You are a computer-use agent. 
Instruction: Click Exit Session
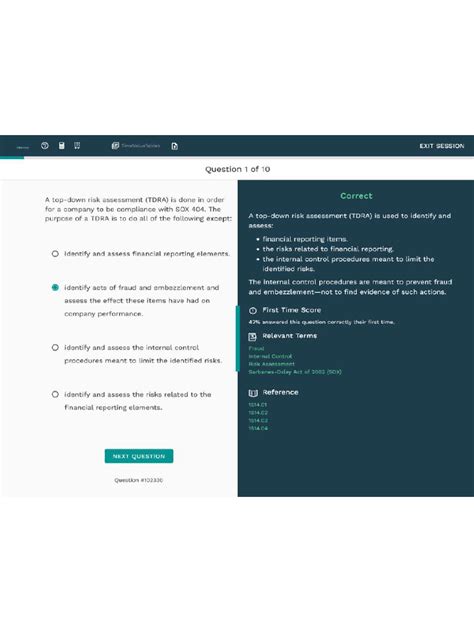pos(442,146)
